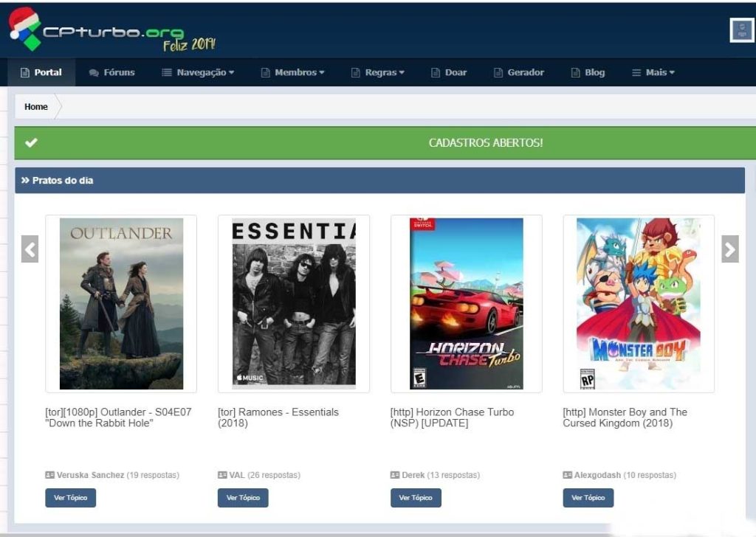
Task: Open Monster Boy and The Cursed Kingdom title
Action: coord(625,418)
